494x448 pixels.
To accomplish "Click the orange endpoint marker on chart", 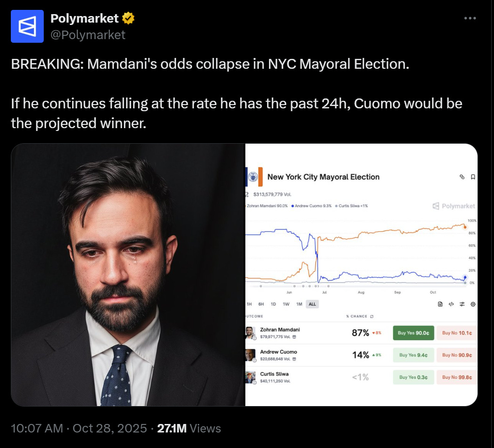I will coord(465,227).
